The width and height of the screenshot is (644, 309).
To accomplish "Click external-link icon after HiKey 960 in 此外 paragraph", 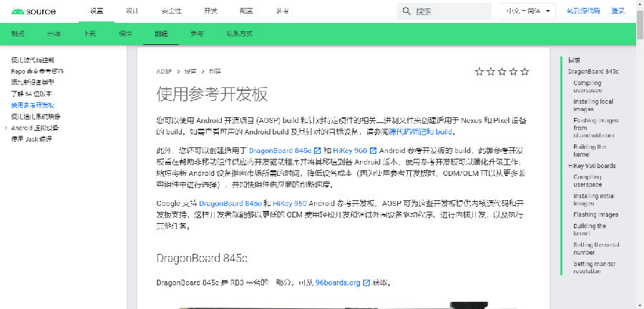I will 373,150.
